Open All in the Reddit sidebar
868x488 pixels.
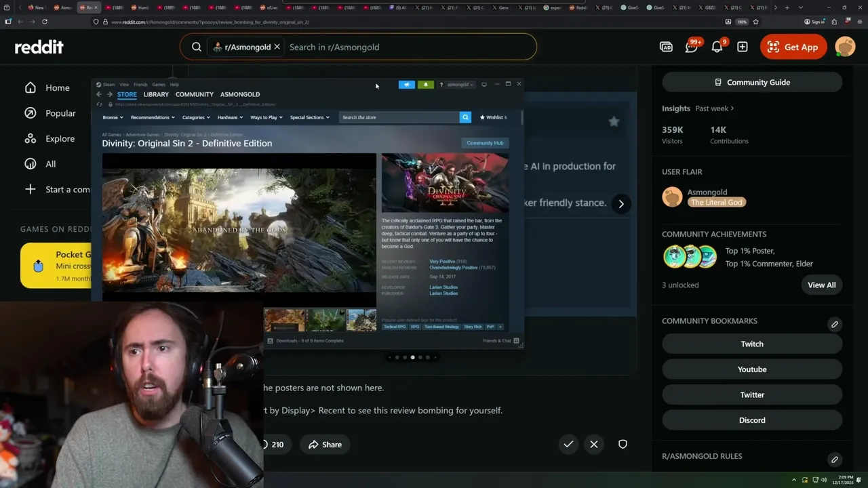click(x=40, y=164)
